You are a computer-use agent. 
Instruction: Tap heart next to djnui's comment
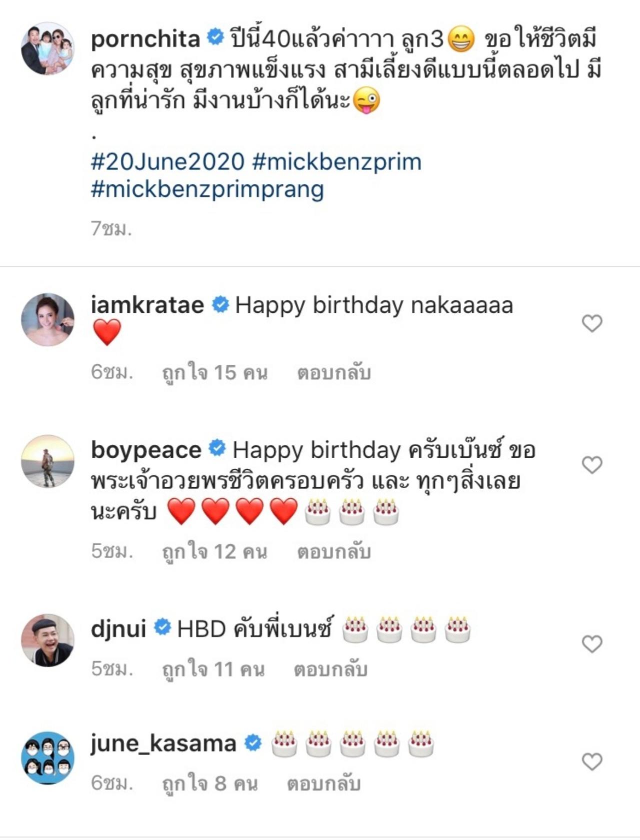click(x=592, y=644)
